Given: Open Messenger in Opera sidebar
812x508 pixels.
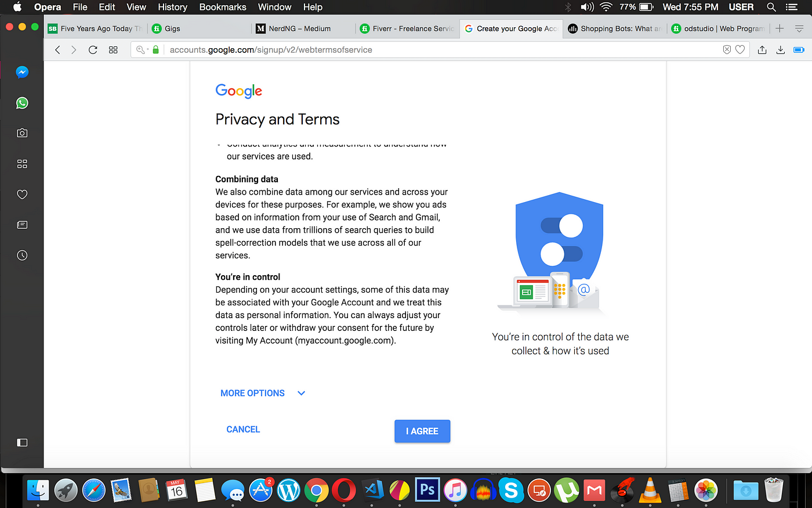Looking at the screenshot, I should [22, 72].
